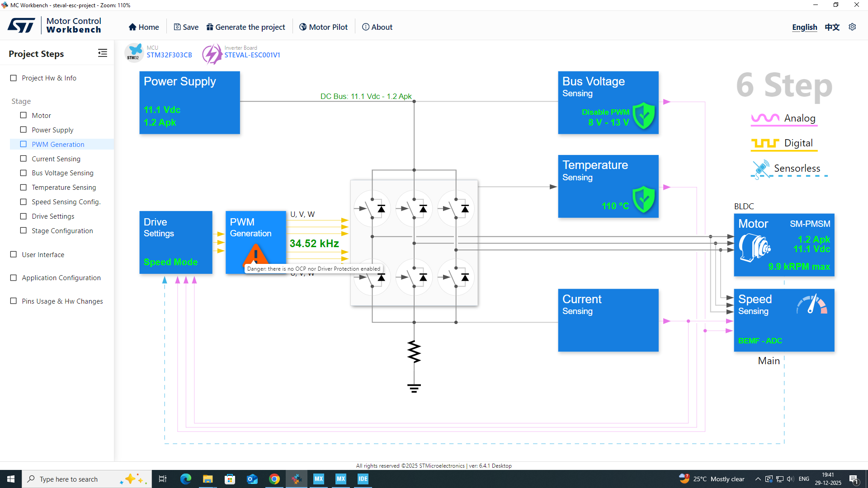868x488 pixels.
Task: Switch language to 中文
Action: pos(832,27)
